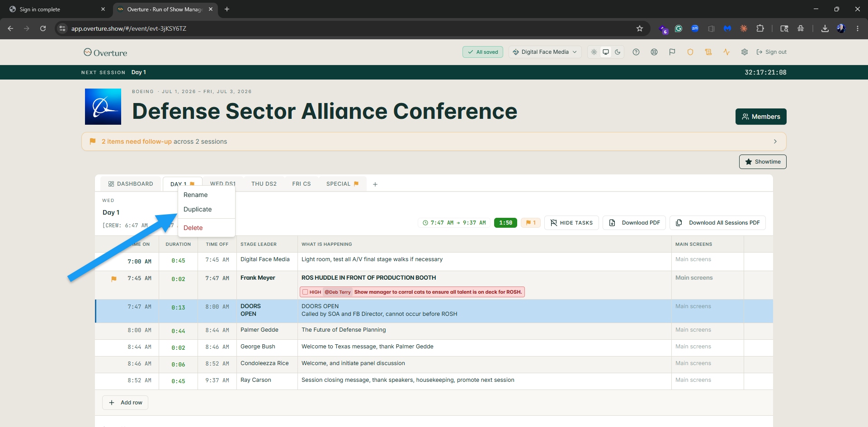The height and width of the screenshot is (427, 868).
Task: Switch to light theme sun toggle
Action: coord(594,52)
